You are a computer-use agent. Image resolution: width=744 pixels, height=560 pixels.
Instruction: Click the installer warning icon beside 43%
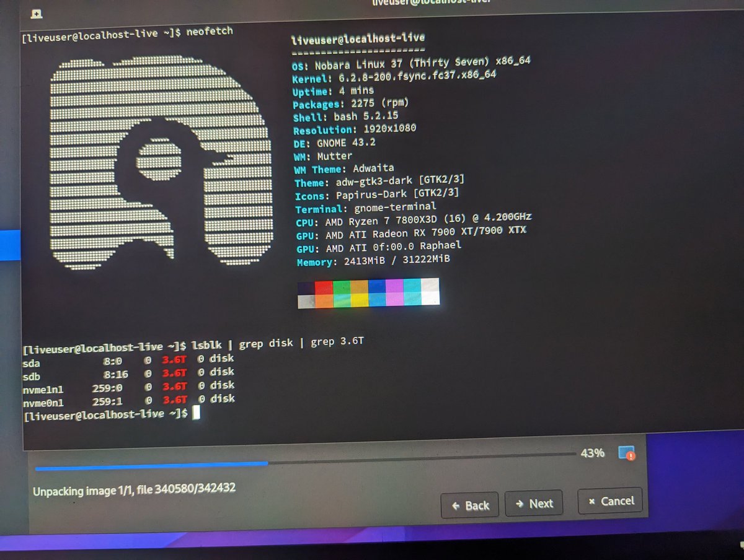point(626,453)
